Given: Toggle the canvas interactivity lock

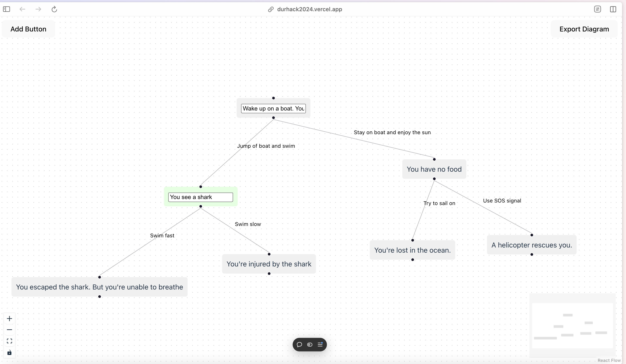Looking at the screenshot, I should [x=9, y=353].
